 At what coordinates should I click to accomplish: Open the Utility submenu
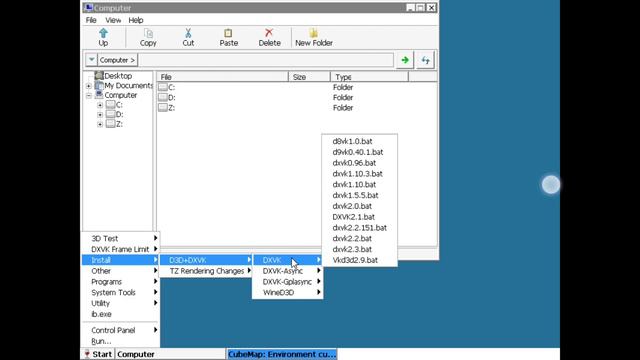tap(121, 303)
